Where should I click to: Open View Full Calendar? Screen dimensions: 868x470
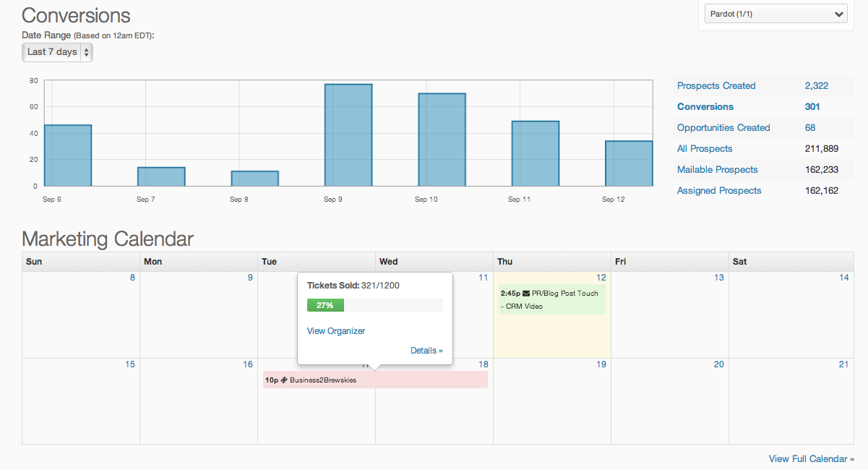pyautogui.click(x=811, y=458)
